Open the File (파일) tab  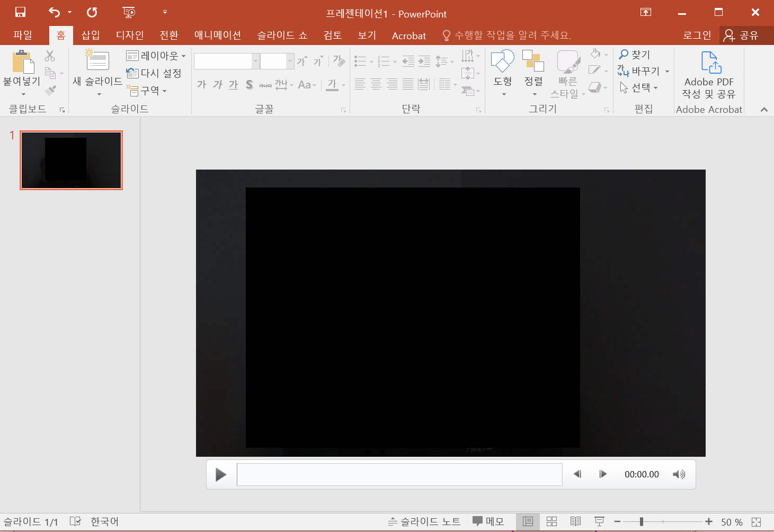click(x=23, y=36)
